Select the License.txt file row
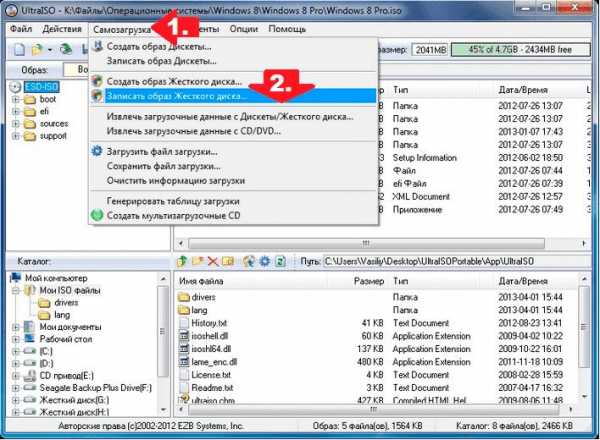 click(x=377, y=375)
